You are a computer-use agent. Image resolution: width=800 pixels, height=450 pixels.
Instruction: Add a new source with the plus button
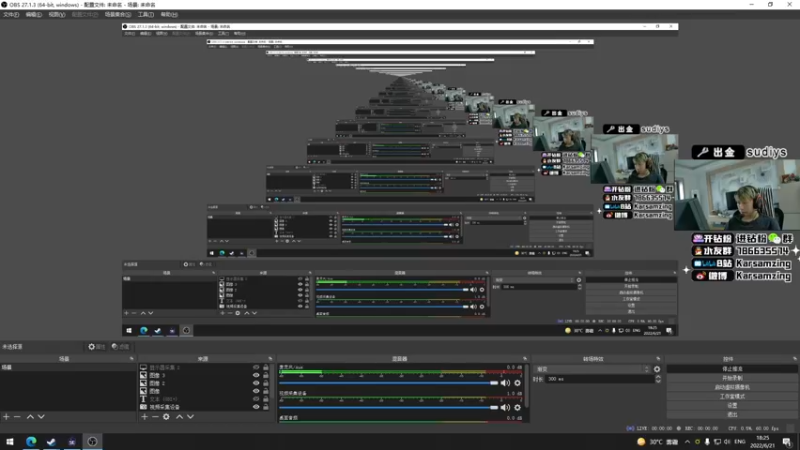[x=144, y=417]
